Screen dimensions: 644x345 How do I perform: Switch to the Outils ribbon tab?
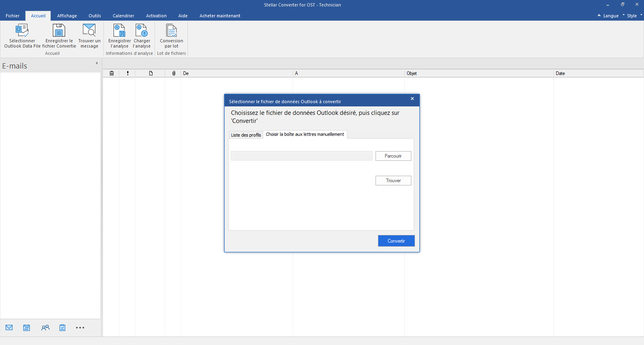click(95, 16)
